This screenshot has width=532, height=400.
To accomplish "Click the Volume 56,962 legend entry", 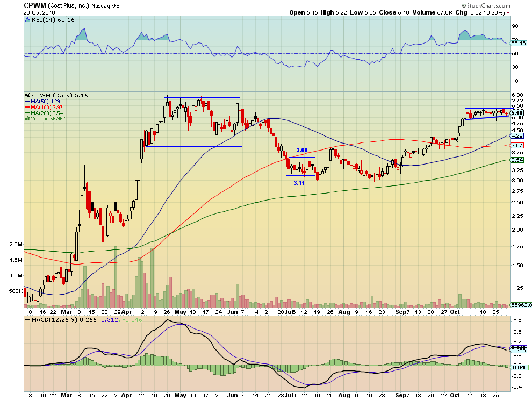I will point(45,119).
